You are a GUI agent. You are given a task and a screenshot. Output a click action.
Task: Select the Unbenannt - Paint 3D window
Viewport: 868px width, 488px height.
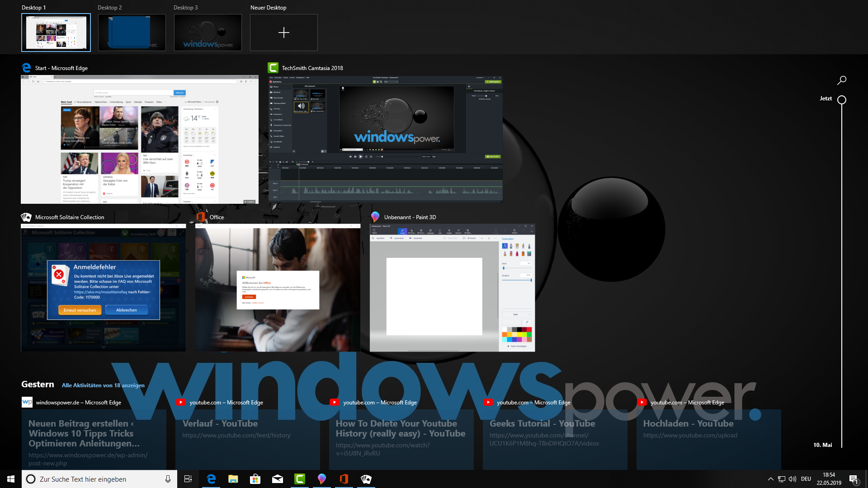coord(452,288)
